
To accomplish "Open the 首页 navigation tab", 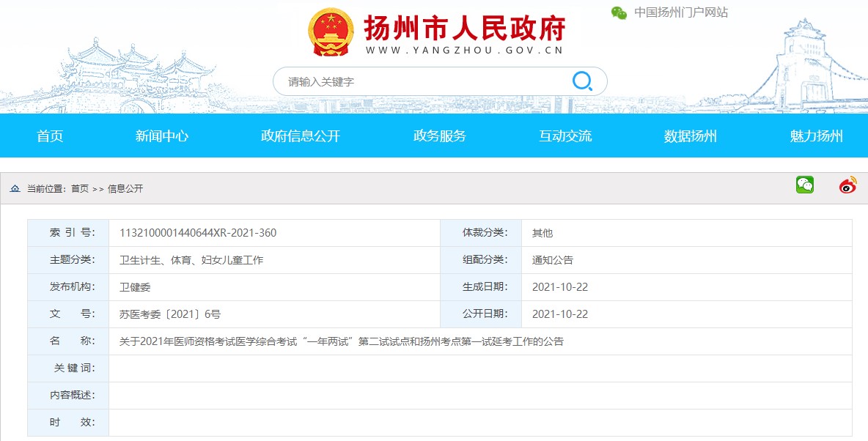I will coord(50,136).
